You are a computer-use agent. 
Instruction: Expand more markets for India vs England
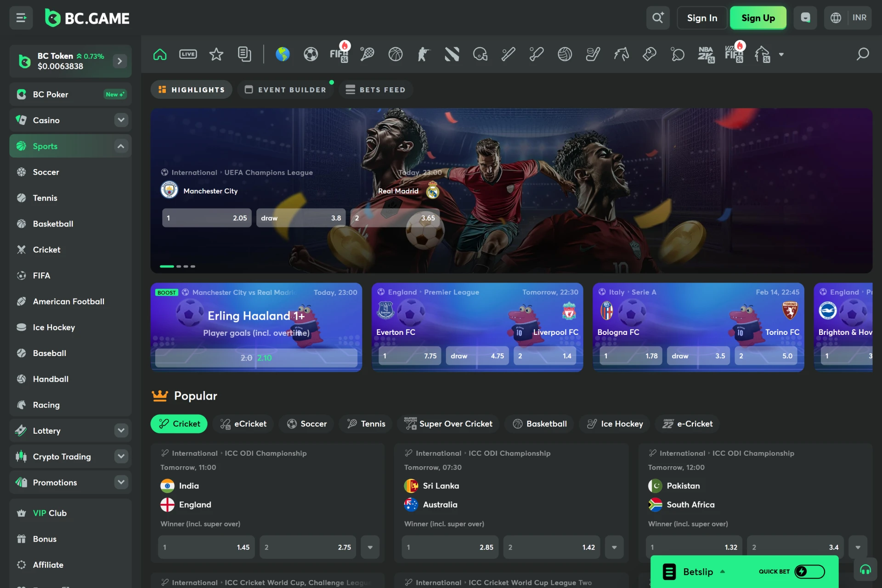[x=370, y=547]
